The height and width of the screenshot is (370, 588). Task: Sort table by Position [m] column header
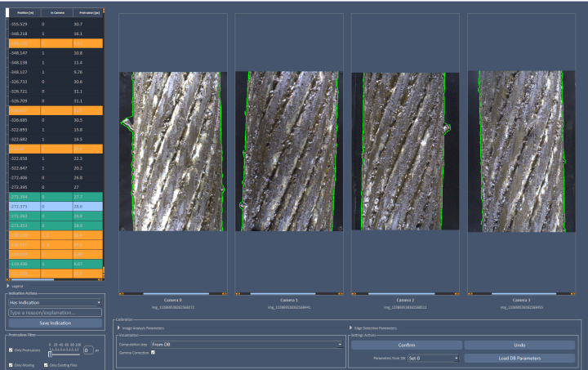pyautogui.click(x=23, y=12)
